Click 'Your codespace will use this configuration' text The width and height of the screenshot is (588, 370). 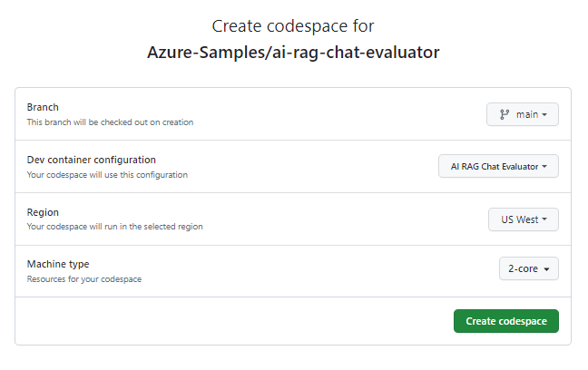107,174
